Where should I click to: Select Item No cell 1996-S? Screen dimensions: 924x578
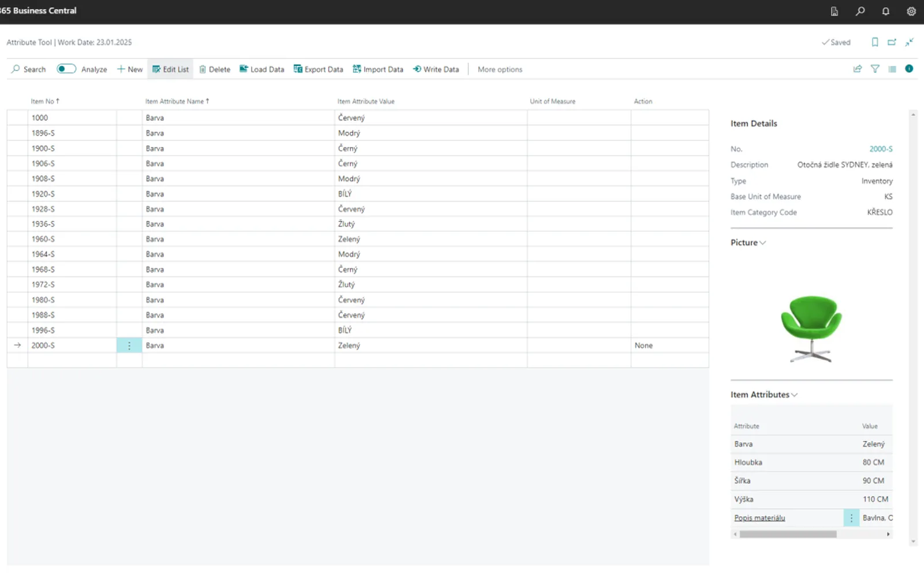[72, 330]
